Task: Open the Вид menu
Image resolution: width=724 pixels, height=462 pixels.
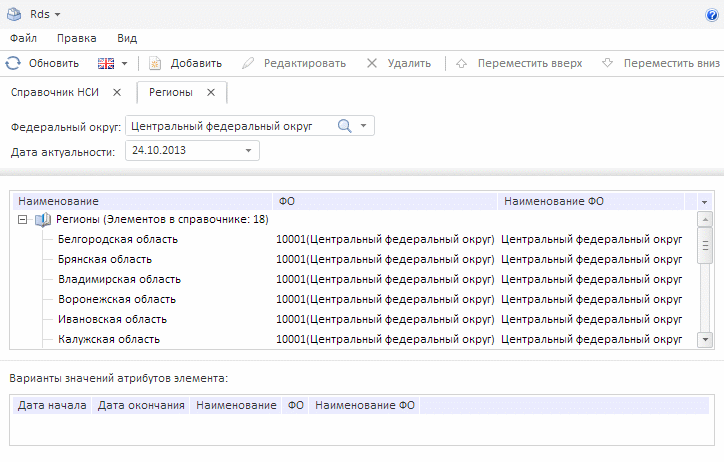Action: [x=127, y=38]
